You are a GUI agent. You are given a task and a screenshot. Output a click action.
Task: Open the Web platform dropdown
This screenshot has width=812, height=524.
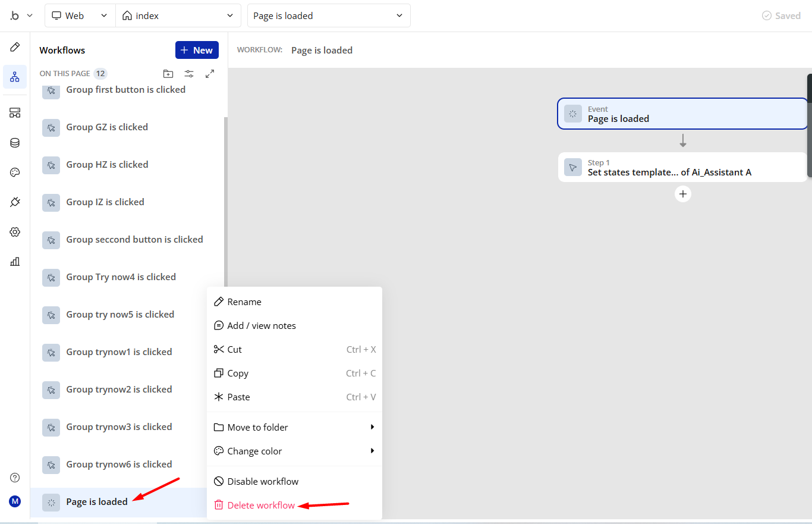(80, 16)
